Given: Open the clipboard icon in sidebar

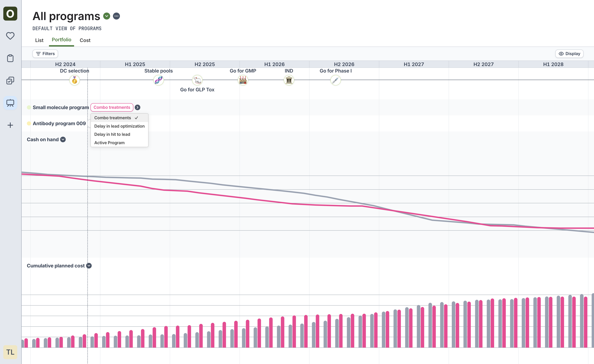Looking at the screenshot, I should coord(10,58).
